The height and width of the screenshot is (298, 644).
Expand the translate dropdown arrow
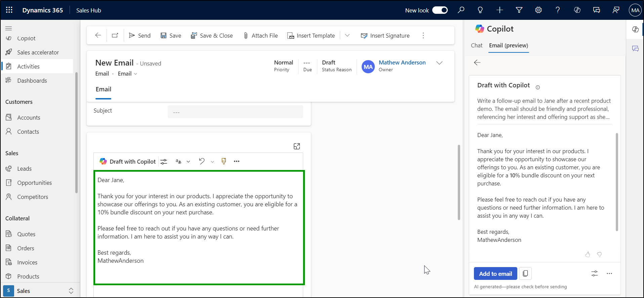tap(188, 162)
